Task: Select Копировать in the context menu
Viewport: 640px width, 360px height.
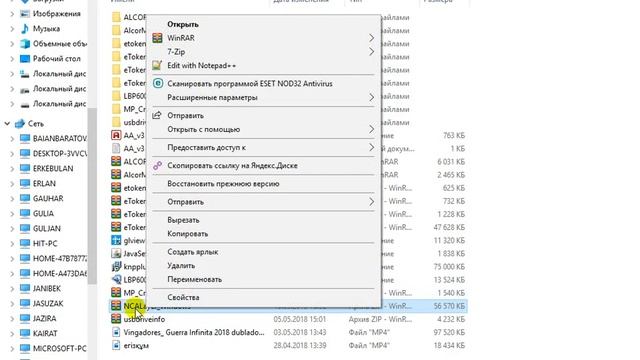Action: pyautogui.click(x=263, y=234)
